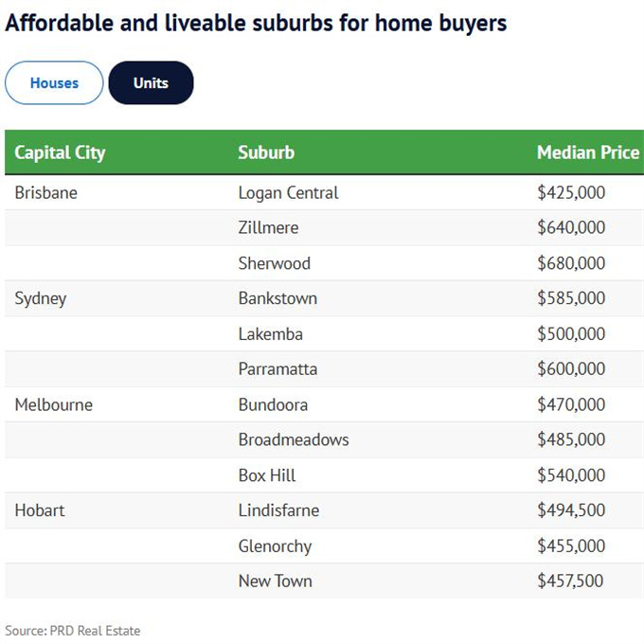Click Broadmeadows in the table

[x=294, y=439]
